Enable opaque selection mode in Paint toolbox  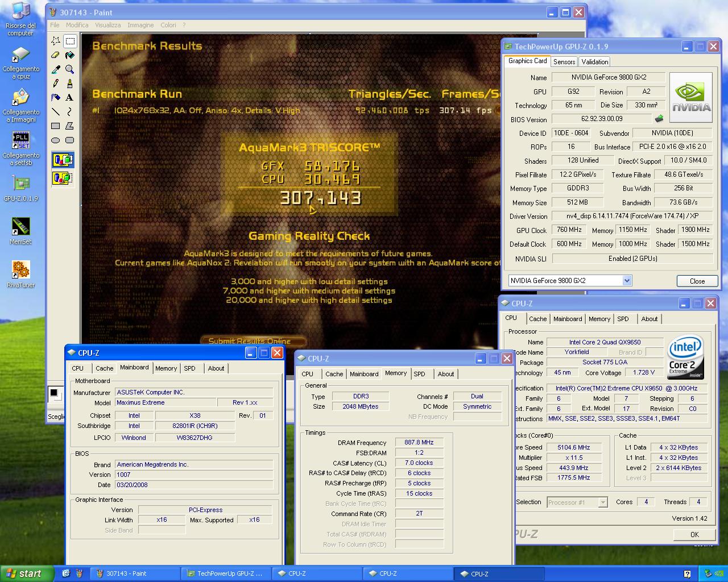coord(63,160)
